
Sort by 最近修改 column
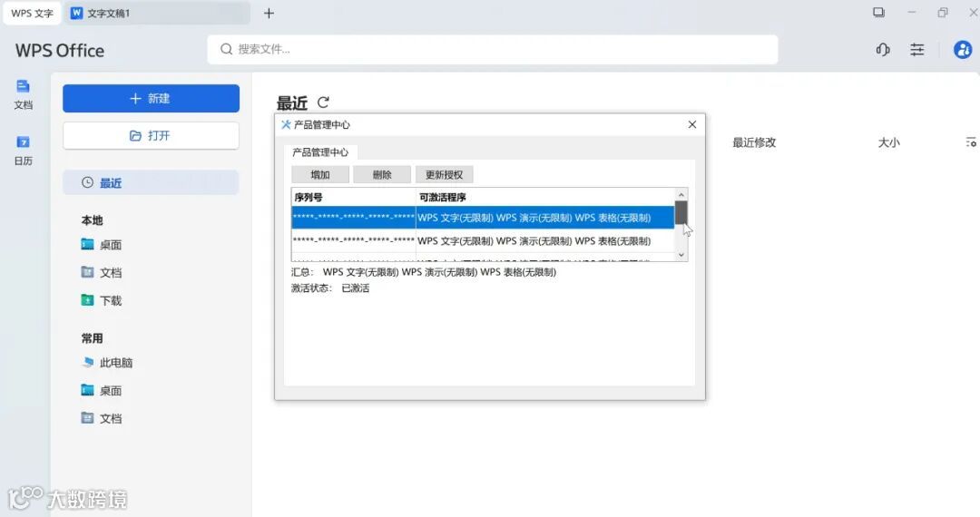[x=754, y=142]
